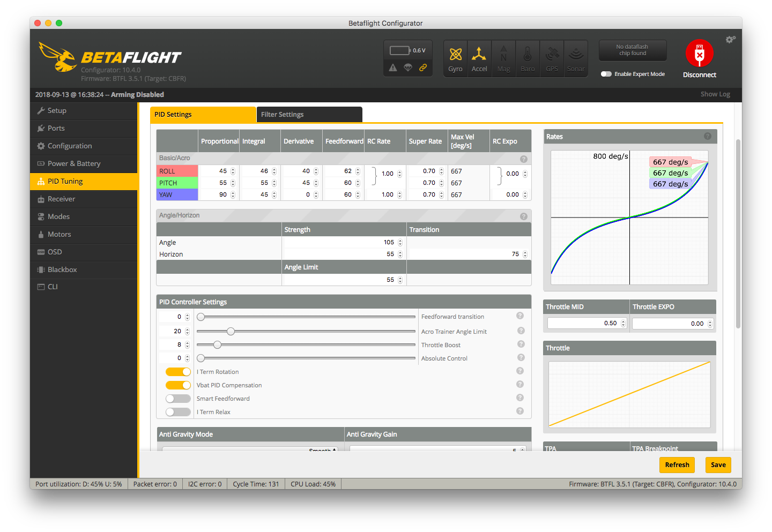This screenshot has width=772, height=532.
Task: Click the Refresh button
Action: 677,465
